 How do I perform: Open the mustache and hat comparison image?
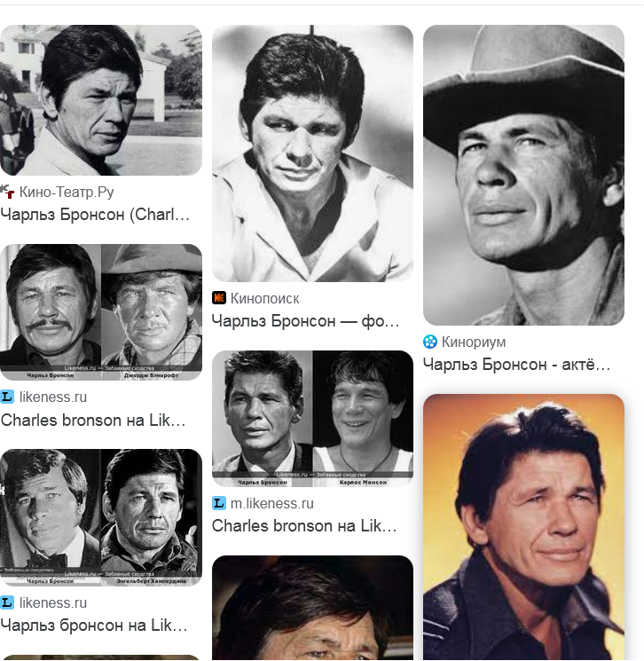101,312
